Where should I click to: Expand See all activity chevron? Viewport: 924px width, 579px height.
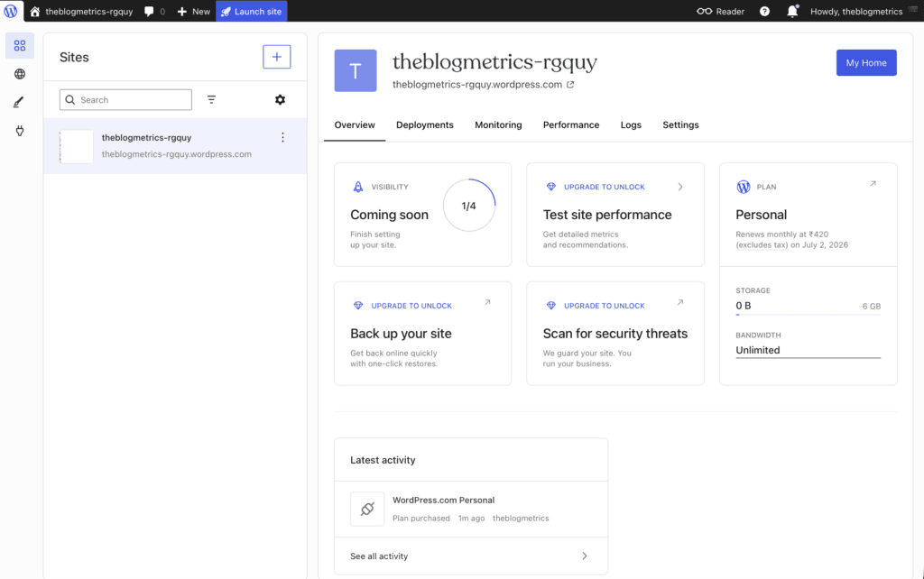point(585,556)
